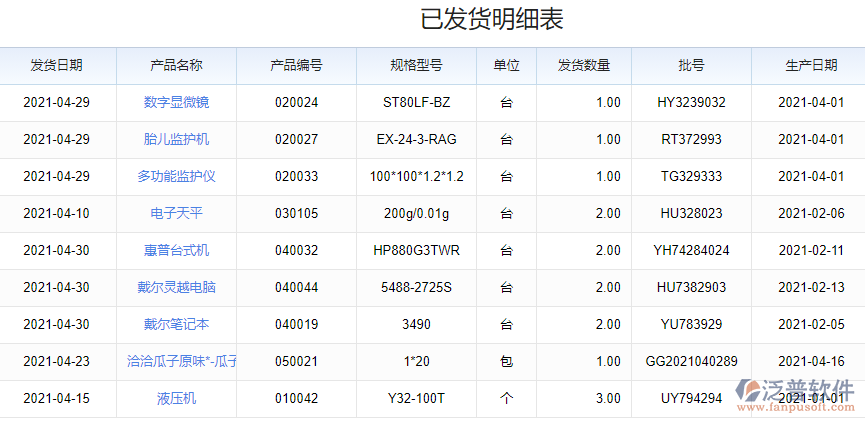Select product number cell 010042
Viewport: 865px width, 423px height.
pos(297,398)
